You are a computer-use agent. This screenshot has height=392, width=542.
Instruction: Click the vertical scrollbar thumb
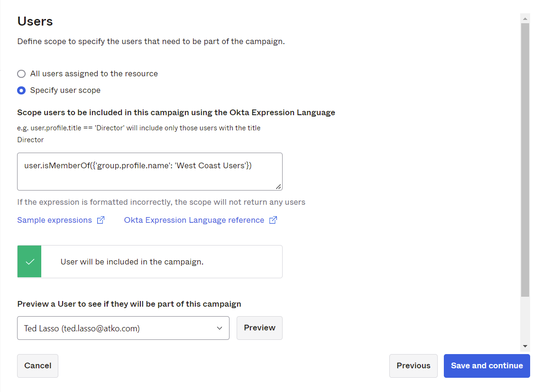(525, 159)
